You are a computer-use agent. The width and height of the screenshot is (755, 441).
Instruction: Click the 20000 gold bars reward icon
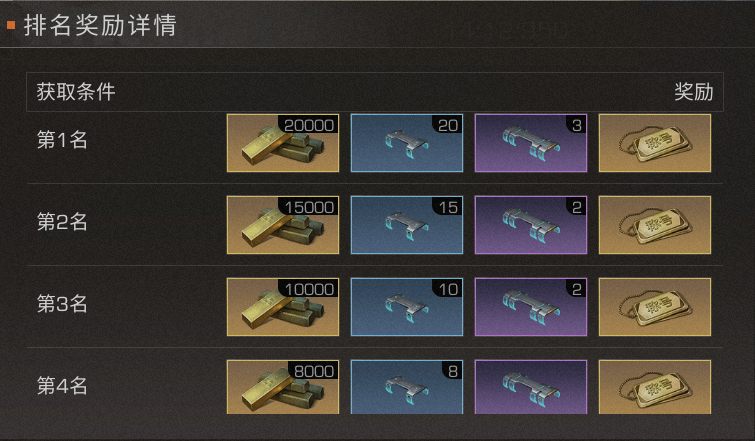point(283,143)
